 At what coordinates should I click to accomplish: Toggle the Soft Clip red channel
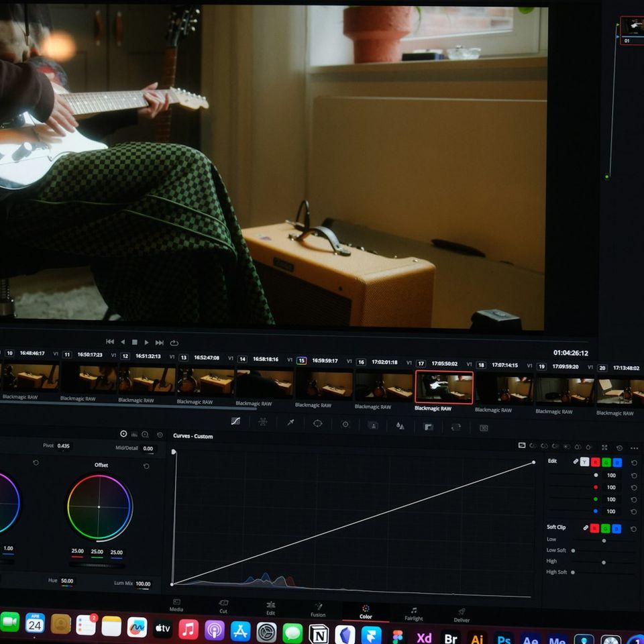click(x=594, y=528)
